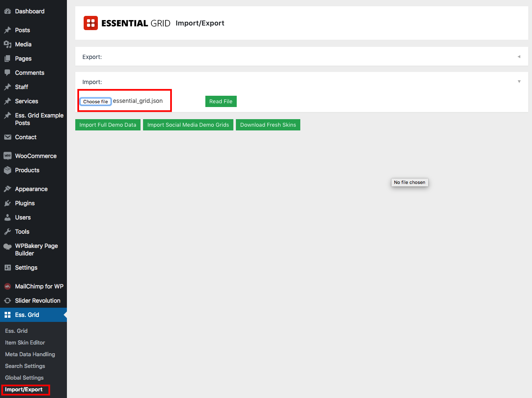
Task: Click the Import: section header text
Action: coord(92,82)
